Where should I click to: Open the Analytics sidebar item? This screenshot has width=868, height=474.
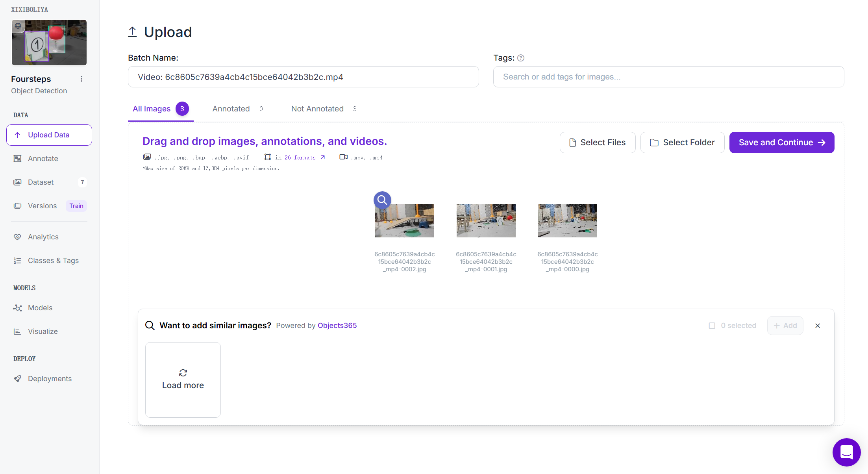pyautogui.click(x=43, y=237)
